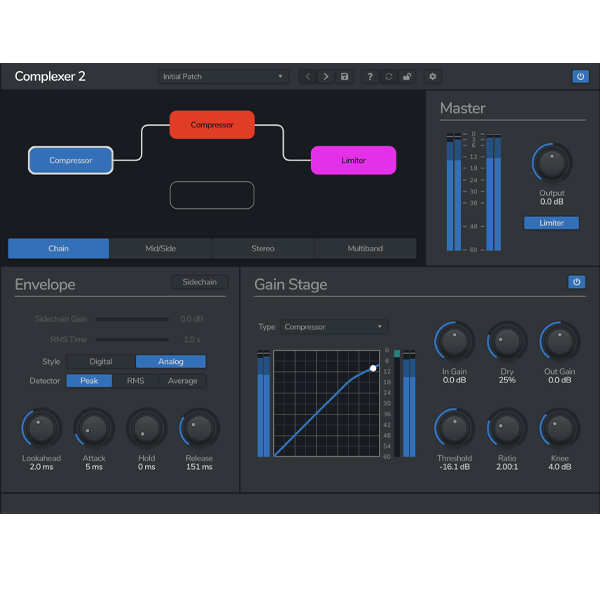Viewport: 600px width, 600px height.
Task: Click the Master Output knob
Action: pyautogui.click(x=552, y=163)
